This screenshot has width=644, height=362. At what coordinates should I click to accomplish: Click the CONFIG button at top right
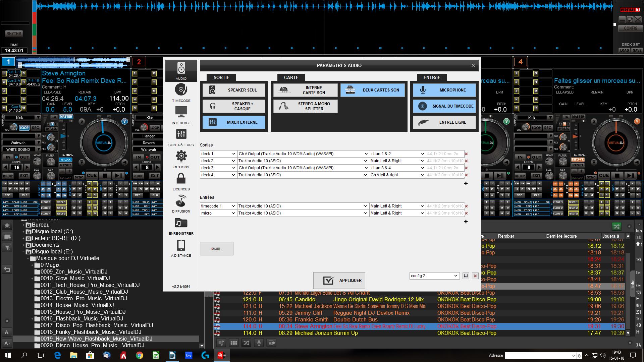tap(631, 28)
